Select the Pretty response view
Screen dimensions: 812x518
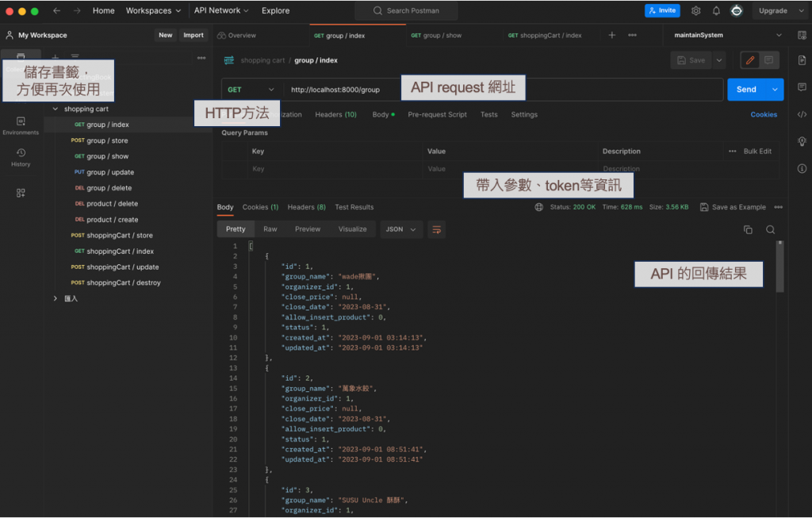(x=236, y=229)
